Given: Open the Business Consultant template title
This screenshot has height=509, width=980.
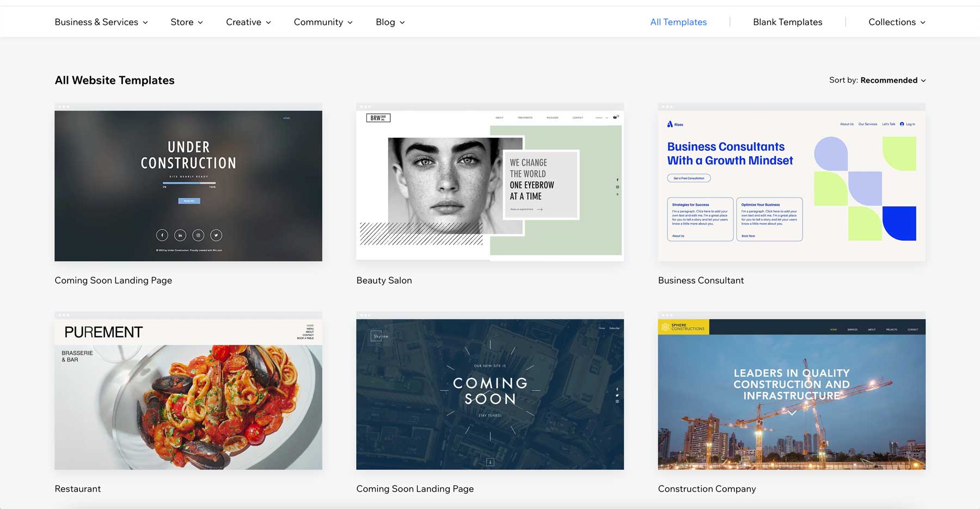Looking at the screenshot, I should 701,280.
